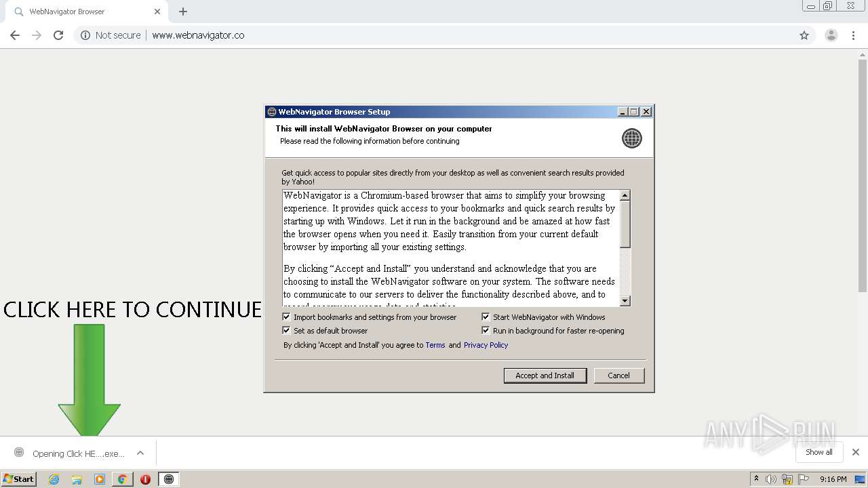This screenshot has width=868, height=488.
Task: Open the Not secure site info icon
Action: 85,35
